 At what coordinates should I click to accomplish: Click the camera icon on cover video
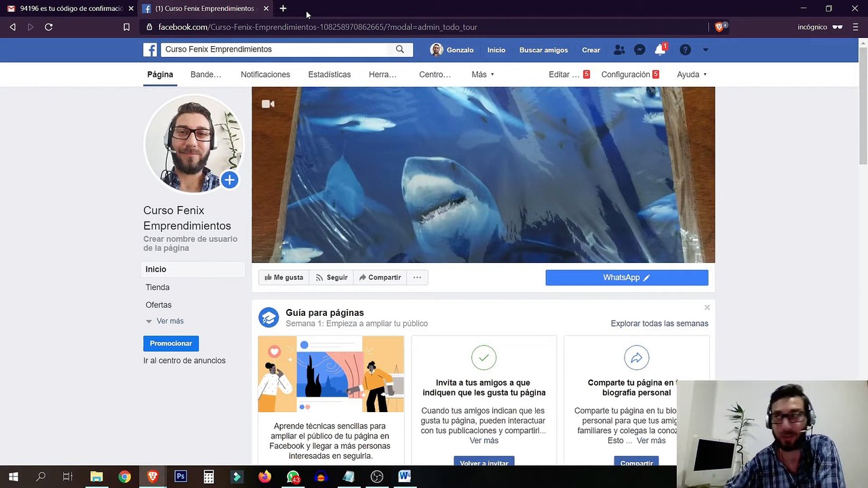click(268, 104)
